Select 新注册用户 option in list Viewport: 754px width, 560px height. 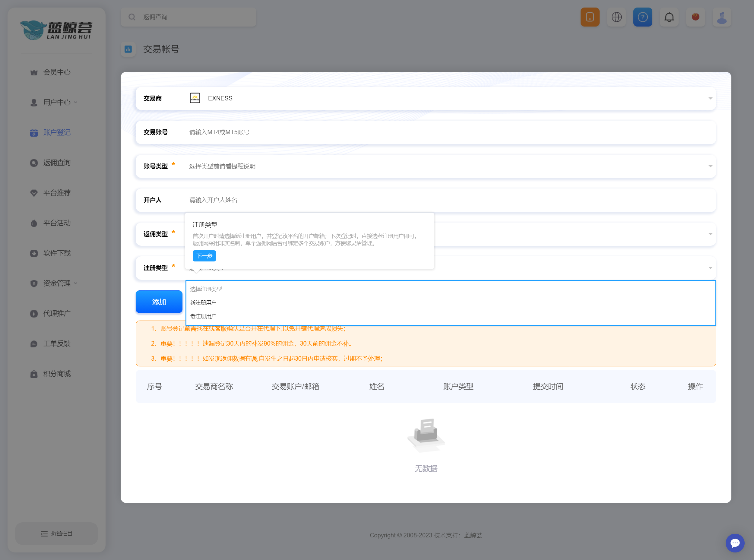(203, 303)
